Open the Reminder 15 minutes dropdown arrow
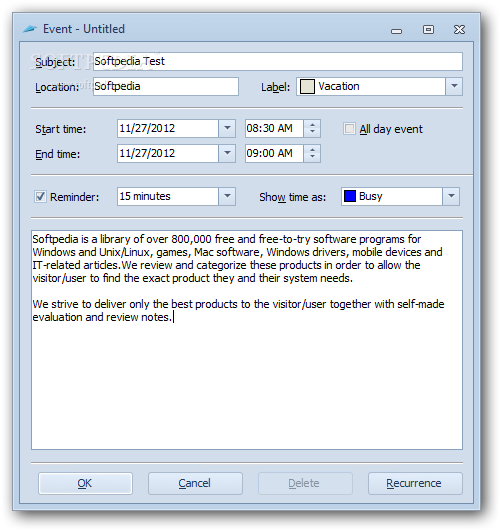This screenshot has width=501, height=531. click(x=227, y=196)
